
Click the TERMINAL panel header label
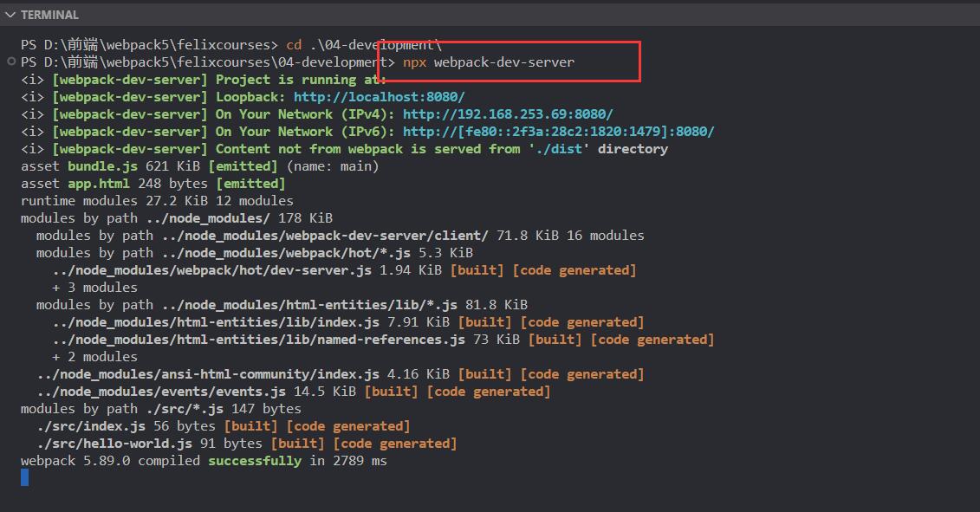click(x=50, y=15)
